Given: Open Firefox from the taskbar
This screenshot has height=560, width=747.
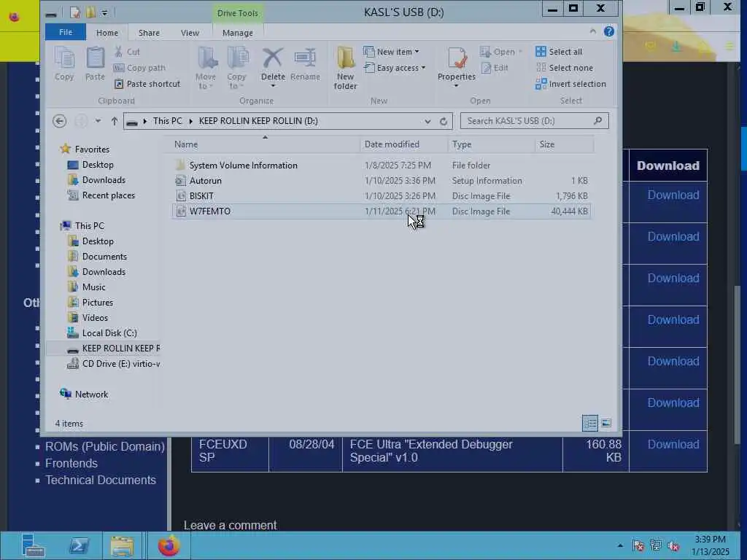Looking at the screenshot, I should (x=169, y=545).
